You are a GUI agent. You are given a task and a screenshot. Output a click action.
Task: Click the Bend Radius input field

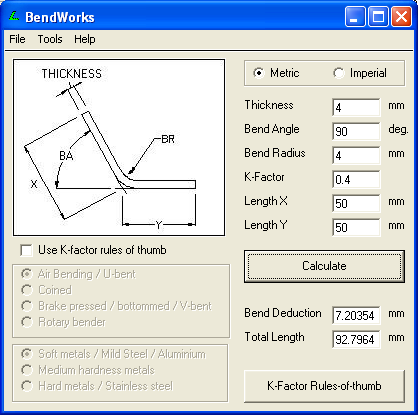pyautogui.click(x=356, y=155)
